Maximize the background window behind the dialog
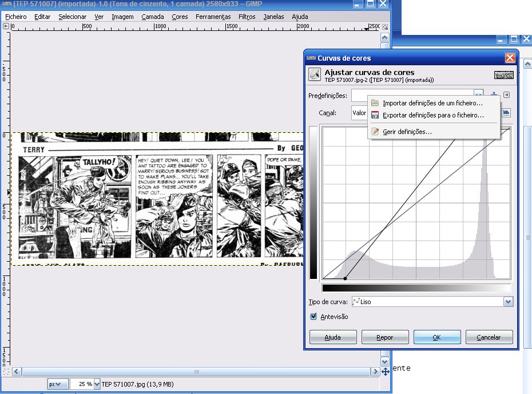Viewport: 532px width, 394px height. pyautogui.click(x=514, y=39)
